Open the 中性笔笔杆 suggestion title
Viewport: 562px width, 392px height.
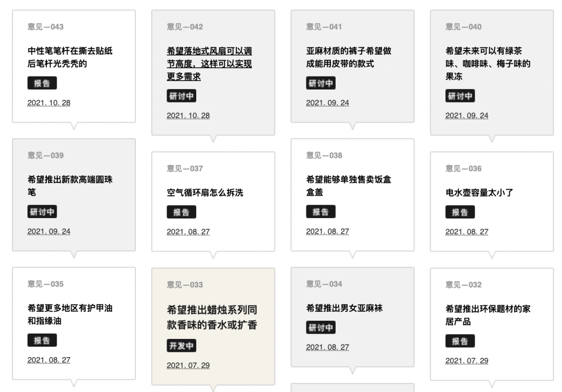click(70, 57)
